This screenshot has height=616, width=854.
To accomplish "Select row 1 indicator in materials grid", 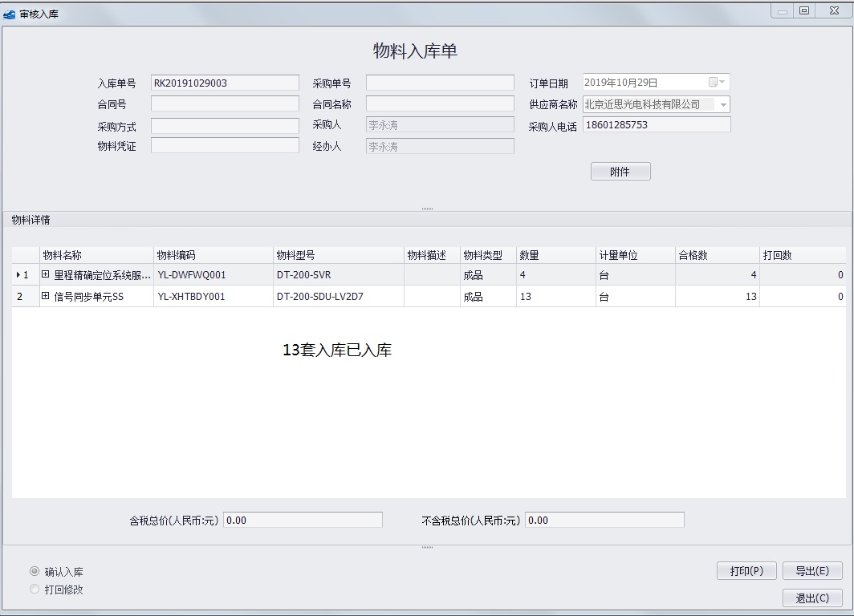I will (x=24, y=275).
